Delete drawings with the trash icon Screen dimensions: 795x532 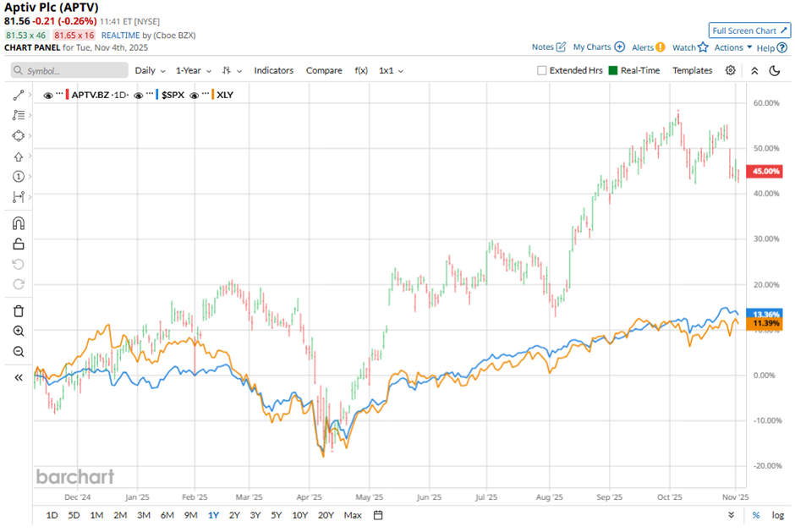19,311
